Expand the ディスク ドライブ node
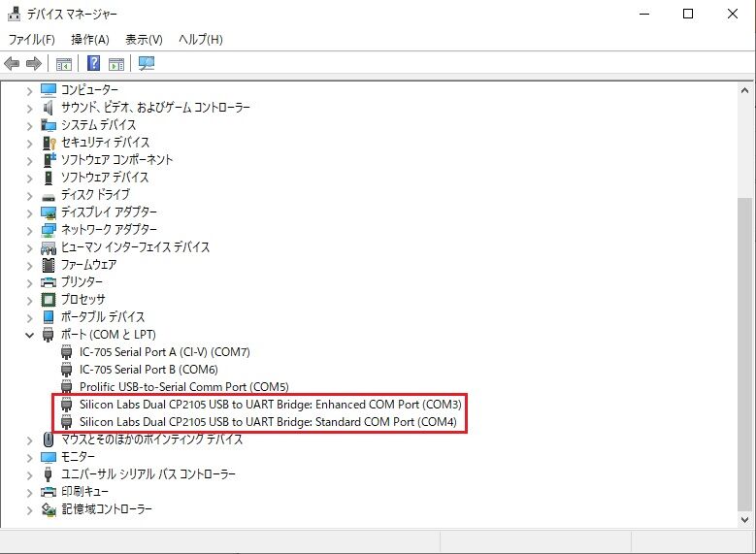Viewport: 756px width, 554px height. (29, 196)
